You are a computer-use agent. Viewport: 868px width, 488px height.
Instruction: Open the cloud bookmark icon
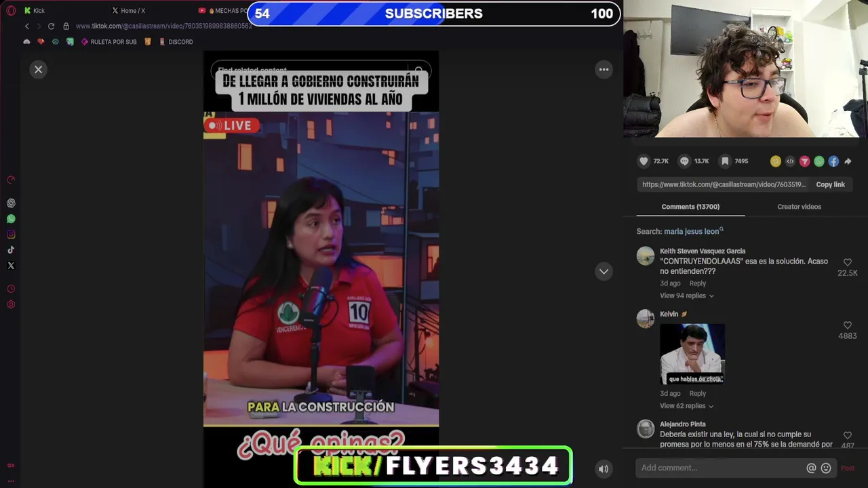pyautogui.click(x=26, y=42)
